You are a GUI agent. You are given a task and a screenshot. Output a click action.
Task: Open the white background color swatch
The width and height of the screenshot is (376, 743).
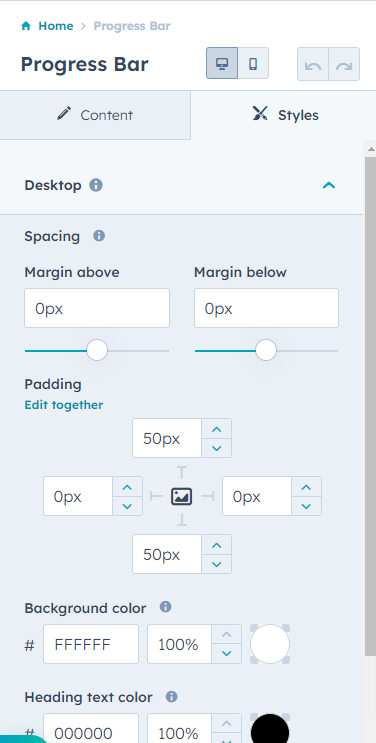click(x=270, y=644)
